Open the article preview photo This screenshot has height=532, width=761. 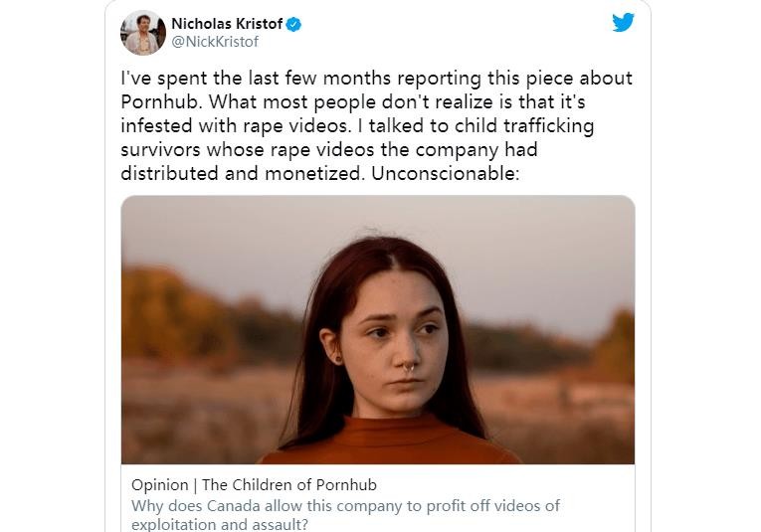coord(378,330)
